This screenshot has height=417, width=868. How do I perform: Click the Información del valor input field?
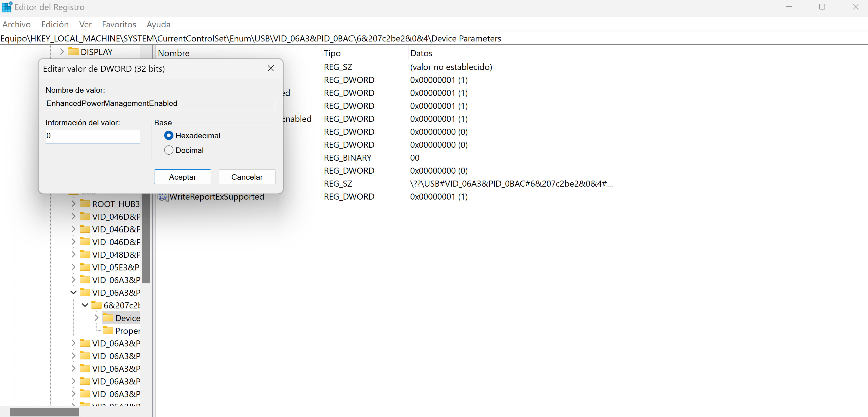92,136
